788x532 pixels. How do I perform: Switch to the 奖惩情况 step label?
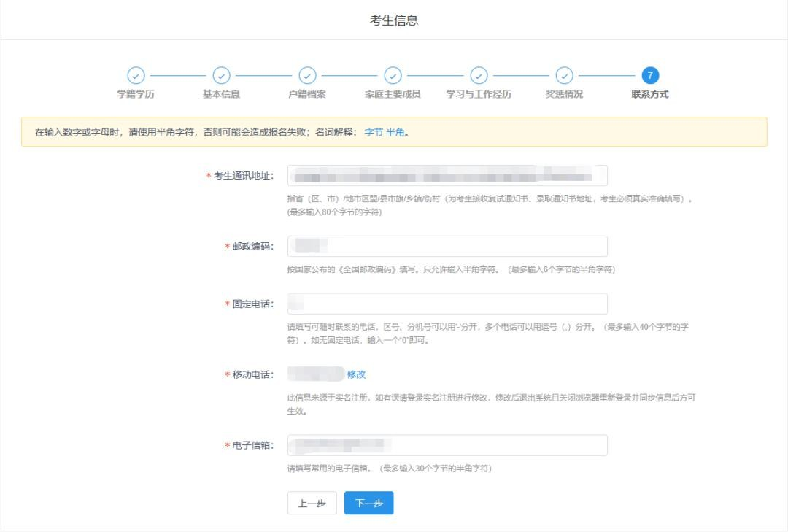(565, 93)
